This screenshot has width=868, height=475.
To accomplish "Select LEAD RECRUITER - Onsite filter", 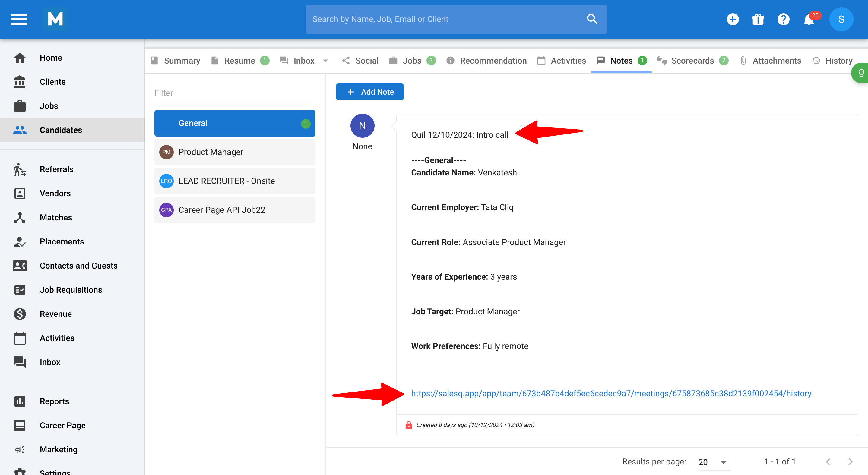I will tap(235, 181).
